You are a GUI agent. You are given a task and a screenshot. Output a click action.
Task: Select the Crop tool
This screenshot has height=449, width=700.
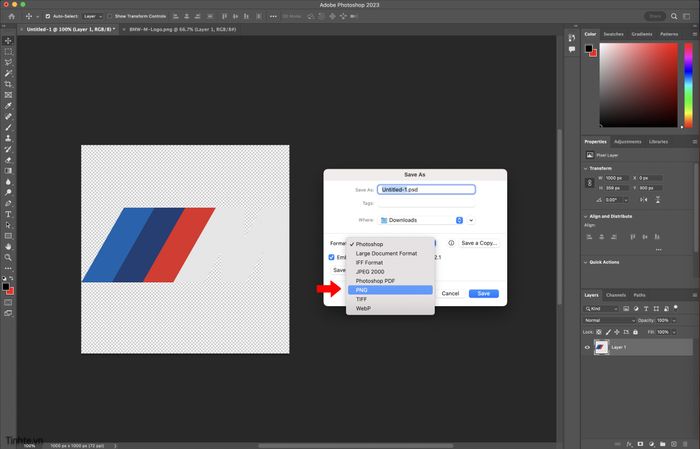(8, 84)
